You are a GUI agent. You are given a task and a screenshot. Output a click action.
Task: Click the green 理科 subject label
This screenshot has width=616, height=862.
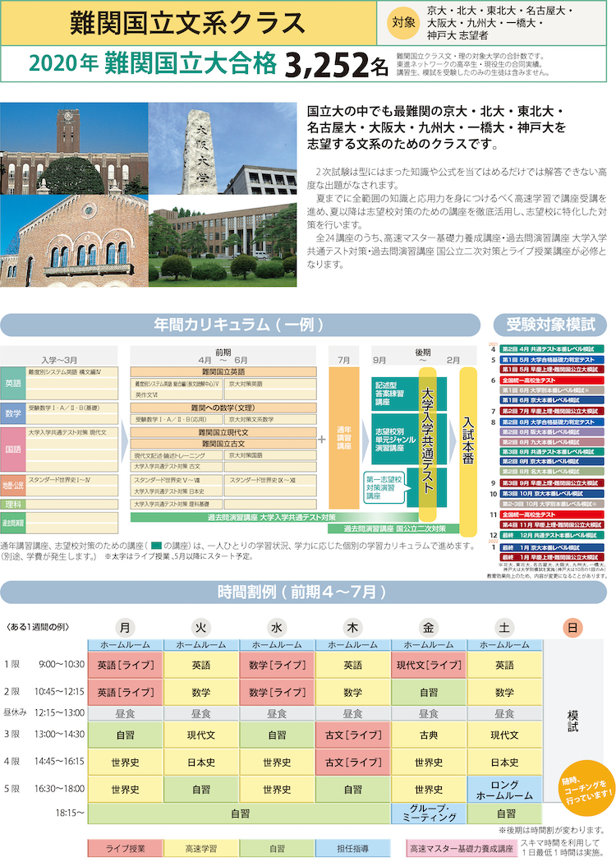point(13,504)
